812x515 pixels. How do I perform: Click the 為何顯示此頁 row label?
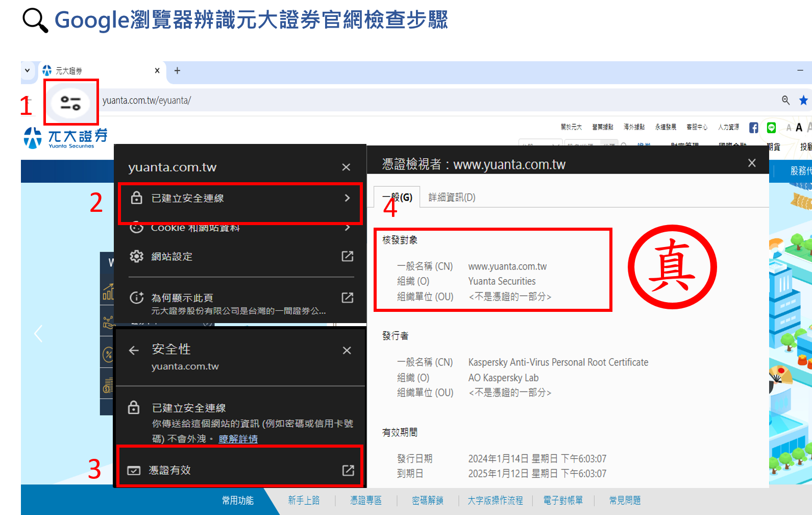(x=182, y=298)
